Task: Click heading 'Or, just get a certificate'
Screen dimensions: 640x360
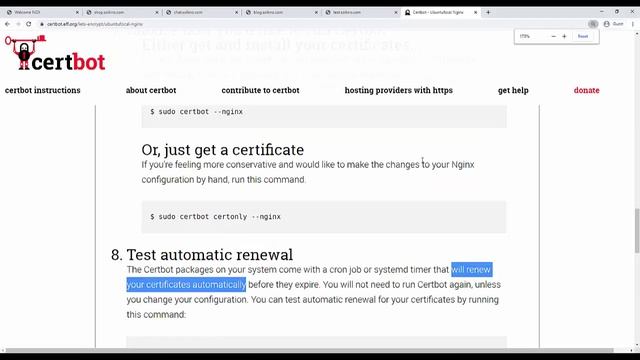Action: 222,150
